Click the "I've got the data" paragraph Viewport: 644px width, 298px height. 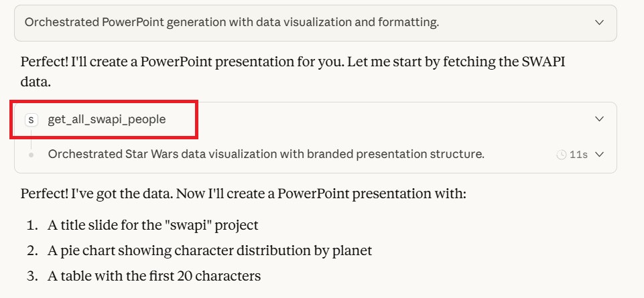pos(243,194)
